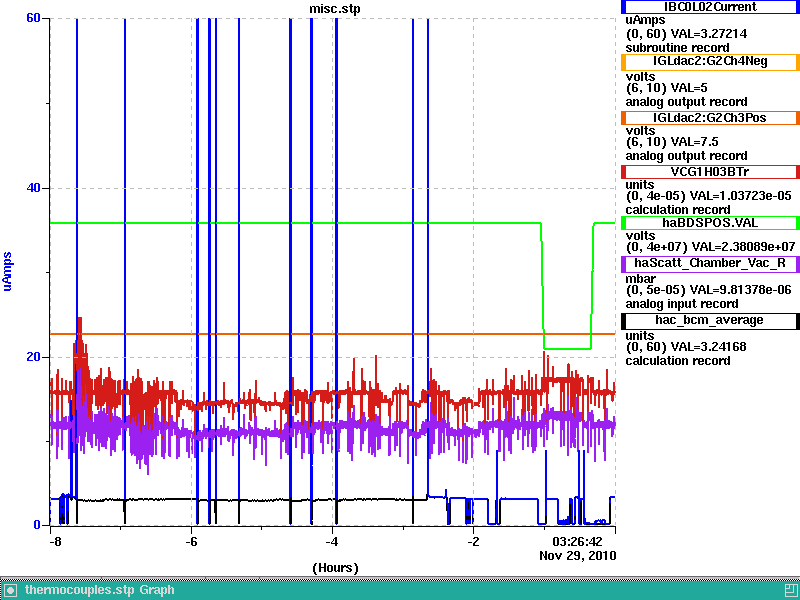Click the mbar units text
Screen dimensions: 800x600
[x=641, y=279]
